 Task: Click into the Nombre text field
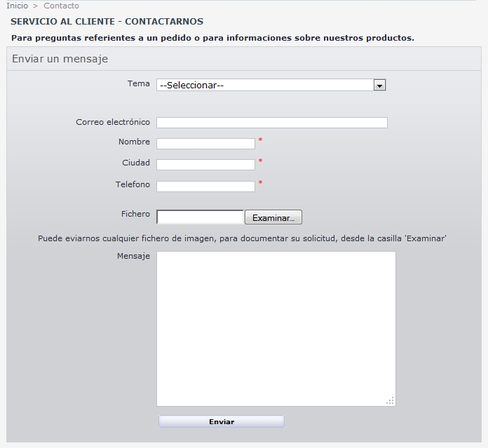(205, 144)
